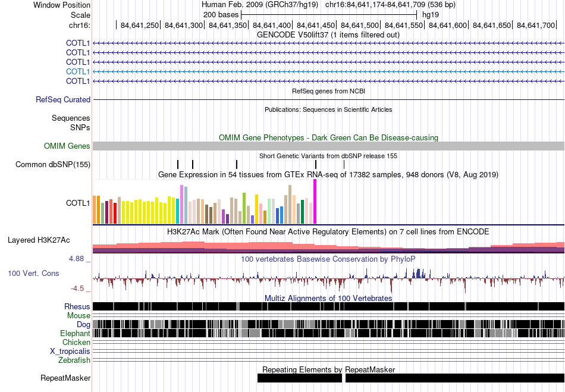565x392 pixels.
Task: Click the Zebrafish alignment label
Action: click(x=74, y=360)
